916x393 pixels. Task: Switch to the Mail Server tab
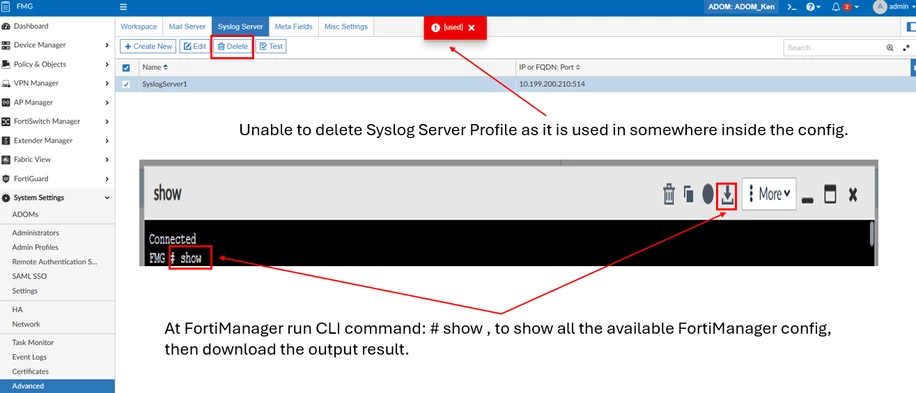[x=187, y=27]
